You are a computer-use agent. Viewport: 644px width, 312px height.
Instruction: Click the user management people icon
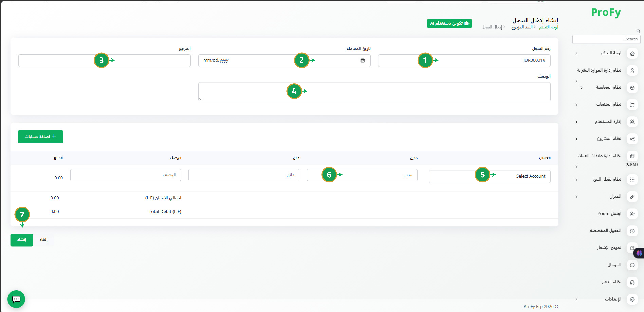click(632, 122)
